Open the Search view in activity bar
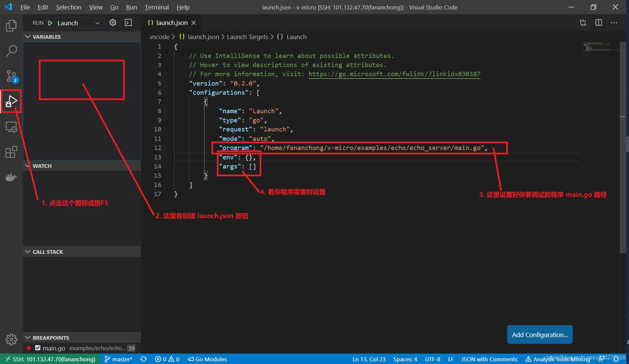The image size is (629, 364). click(x=11, y=51)
